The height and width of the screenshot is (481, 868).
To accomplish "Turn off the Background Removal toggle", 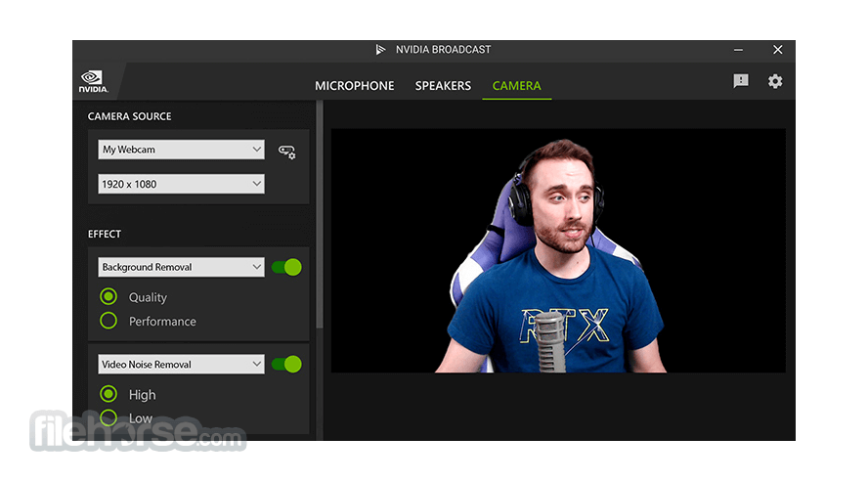I will coord(286,267).
